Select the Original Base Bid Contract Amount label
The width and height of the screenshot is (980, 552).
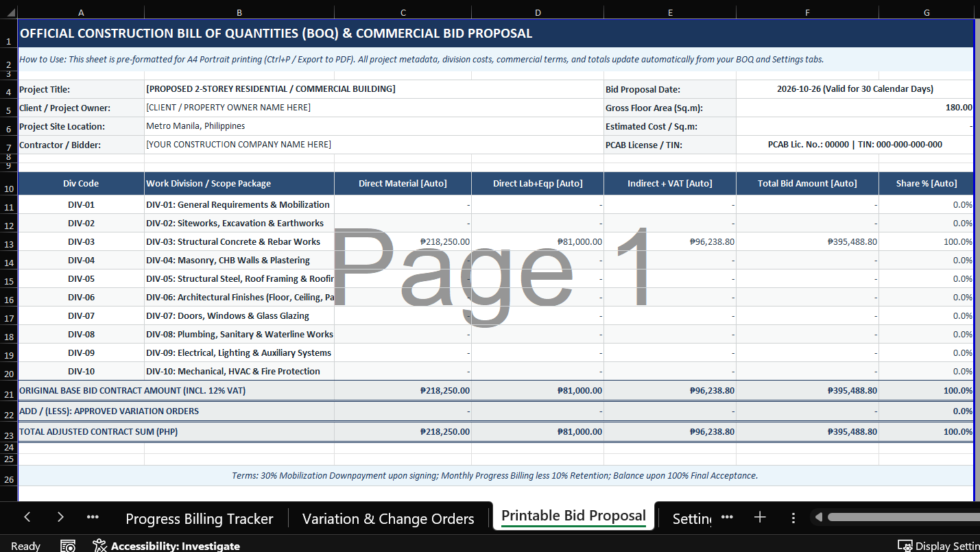click(176, 390)
